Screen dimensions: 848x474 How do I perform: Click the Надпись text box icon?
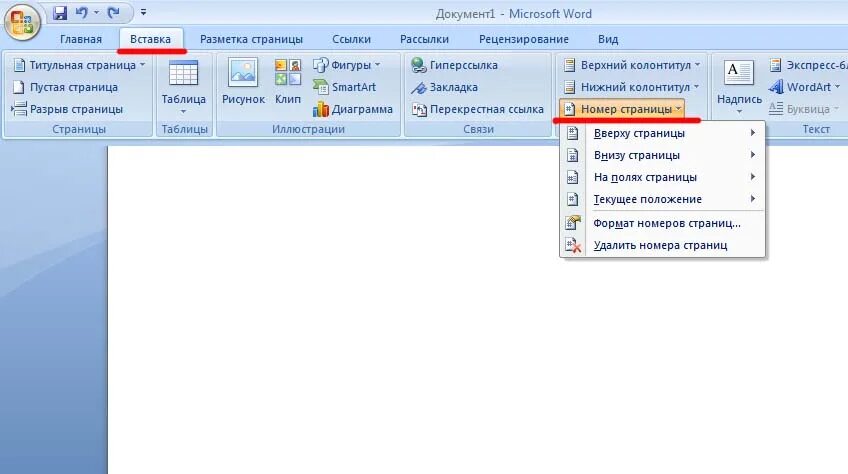[x=739, y=73]
